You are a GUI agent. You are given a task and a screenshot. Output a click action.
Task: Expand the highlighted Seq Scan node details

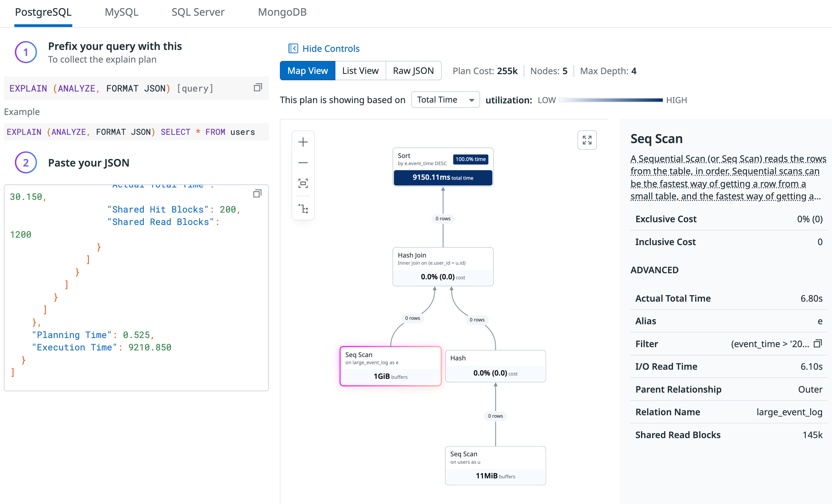(x=390, y=365)
